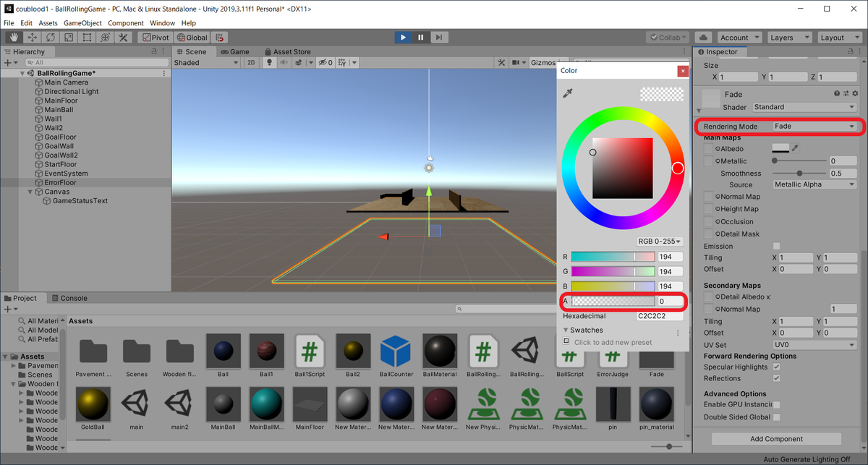Image resolution: width=868 pixels, height=465 pixels.
Task: Open the File menu
Action: 9,23
